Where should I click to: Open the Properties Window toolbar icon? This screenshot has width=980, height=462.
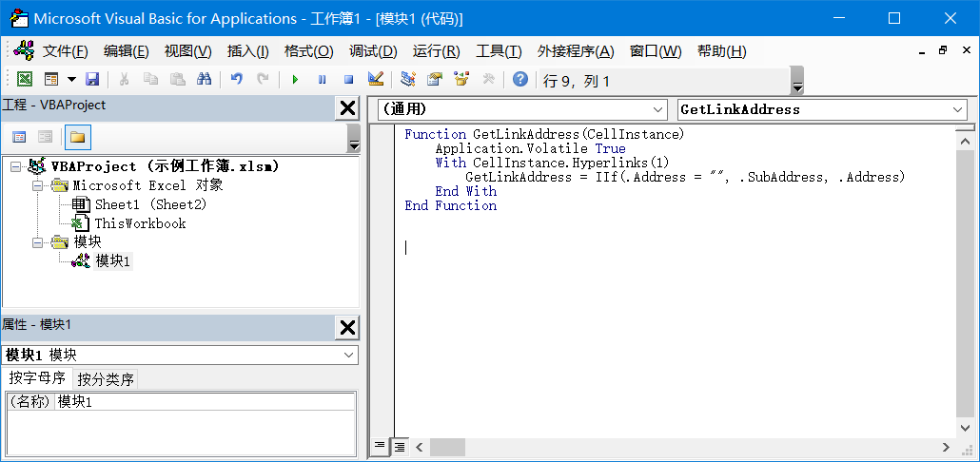[x=435, y=79]
